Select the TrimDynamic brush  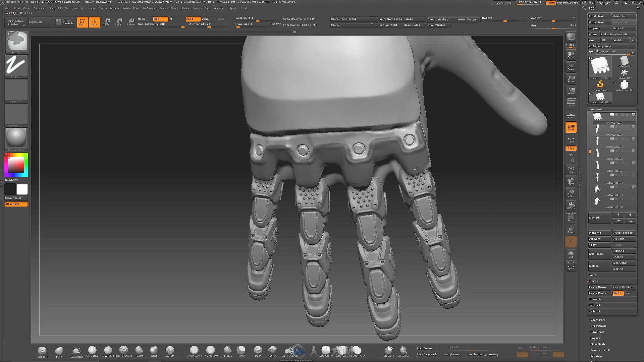pyautogui.click(x=194, y=352)
